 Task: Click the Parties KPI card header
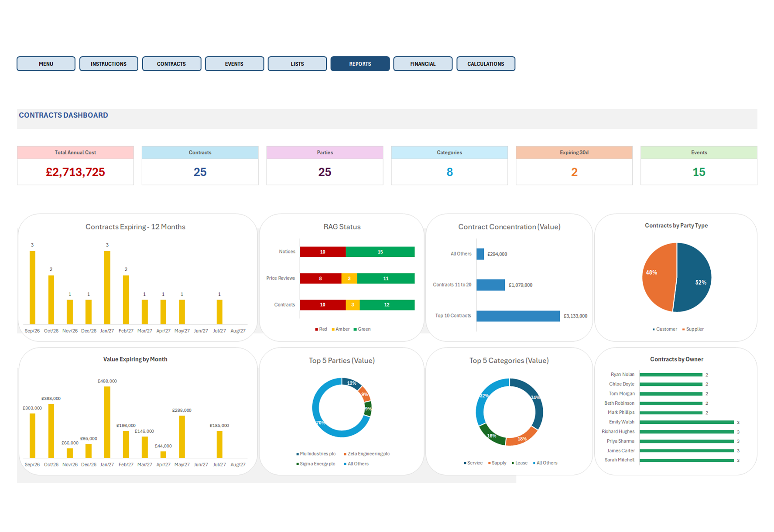point(325,153)
